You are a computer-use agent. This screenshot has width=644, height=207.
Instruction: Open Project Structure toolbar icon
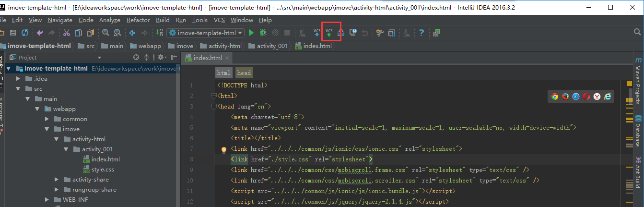coord(392,33)
